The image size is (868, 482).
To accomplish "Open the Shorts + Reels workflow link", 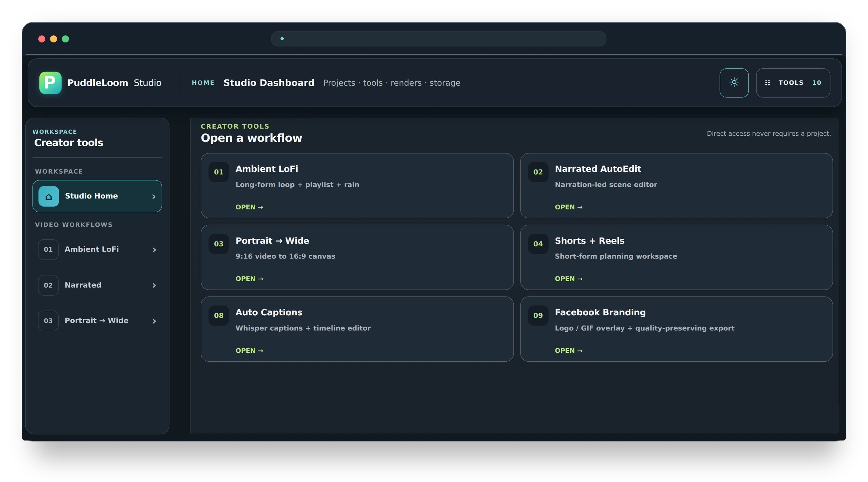I will click(x=568, y=279).
